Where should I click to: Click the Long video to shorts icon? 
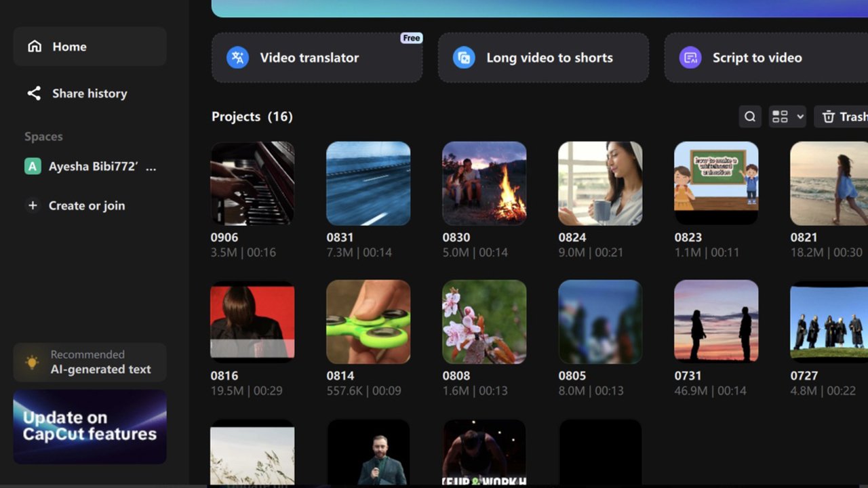click(x=464, y=58)
